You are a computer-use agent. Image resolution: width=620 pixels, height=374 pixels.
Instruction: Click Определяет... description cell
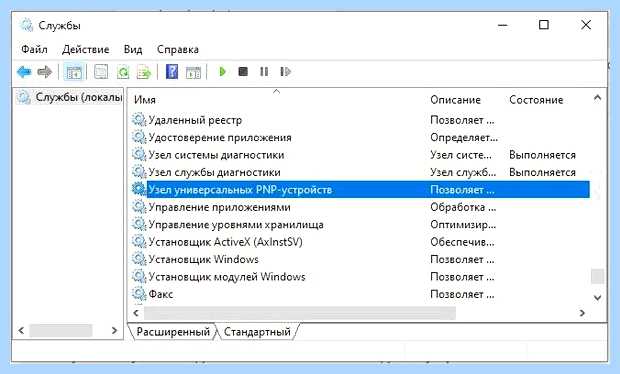coord(464,138)
